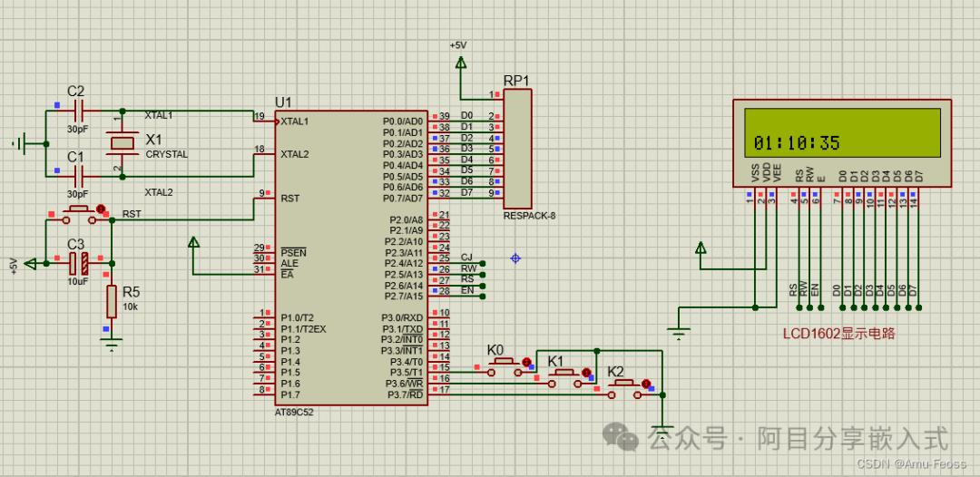Toggle the red latch dot on K2
Image resolution: width=980 pixels, height=477 pixels.
(x=646, y=384)
